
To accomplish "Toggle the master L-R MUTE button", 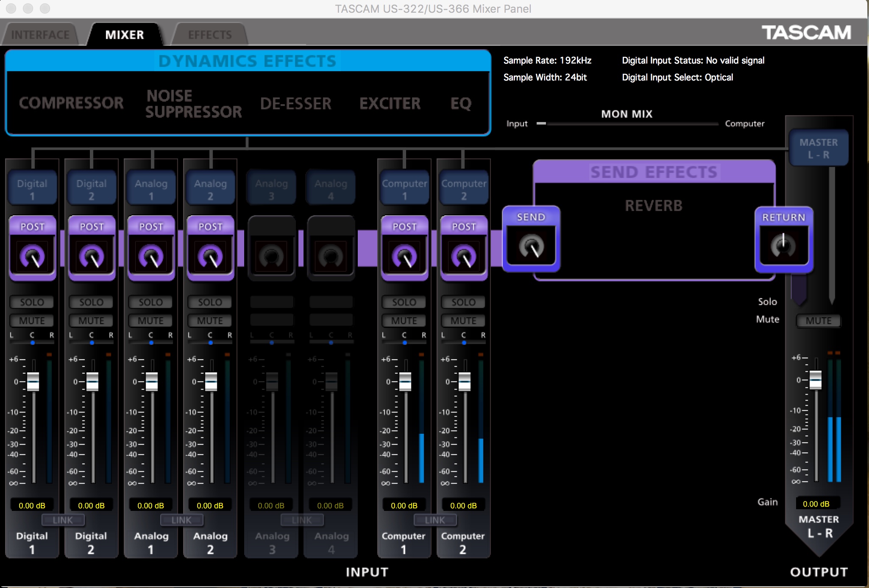I will 818,321.
